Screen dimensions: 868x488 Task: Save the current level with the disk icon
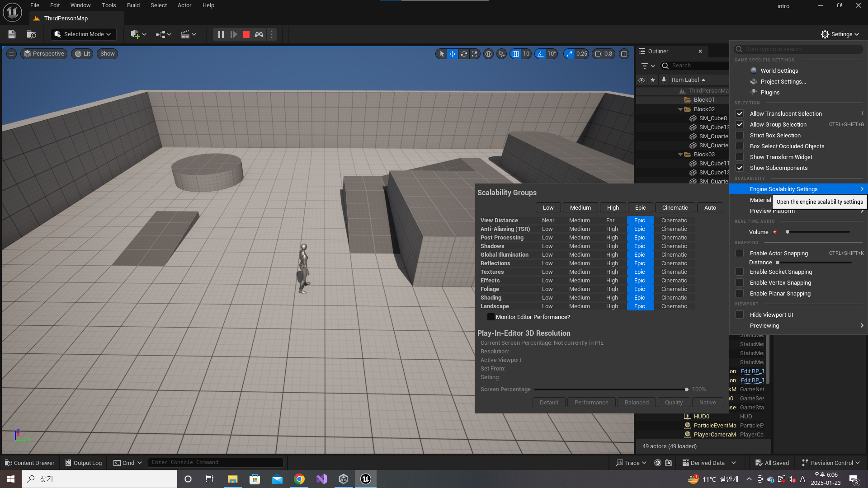(12, 34)
